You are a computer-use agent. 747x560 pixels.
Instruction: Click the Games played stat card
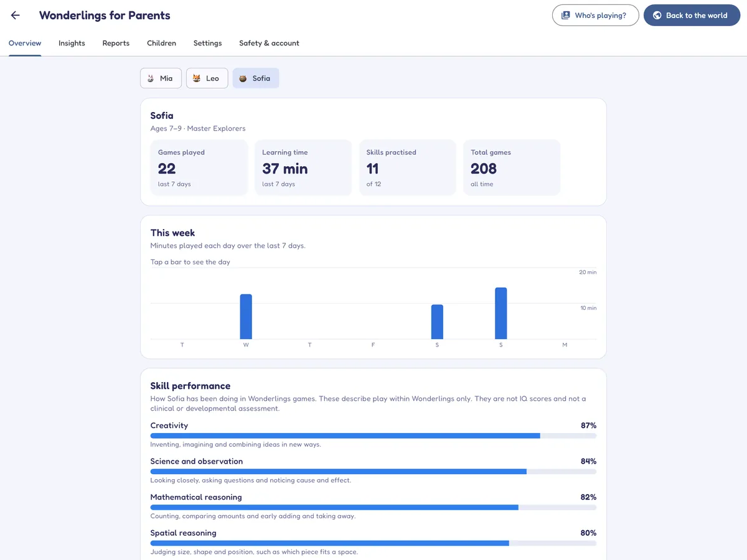click(x=199, y=167)
